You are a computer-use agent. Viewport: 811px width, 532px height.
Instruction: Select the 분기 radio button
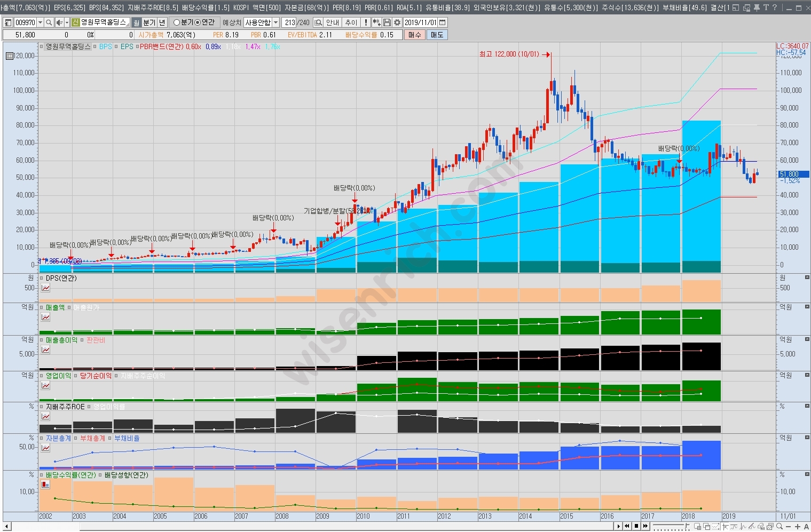(177, 22)
